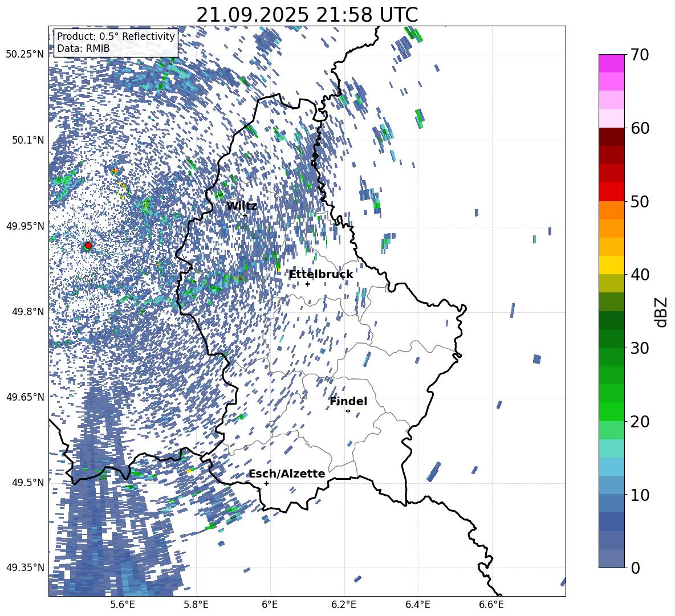Screen dimensions: 675x616
Task: Click the 6.6°E longitude label
Action: pyautogui.click(x=491, y=605)
